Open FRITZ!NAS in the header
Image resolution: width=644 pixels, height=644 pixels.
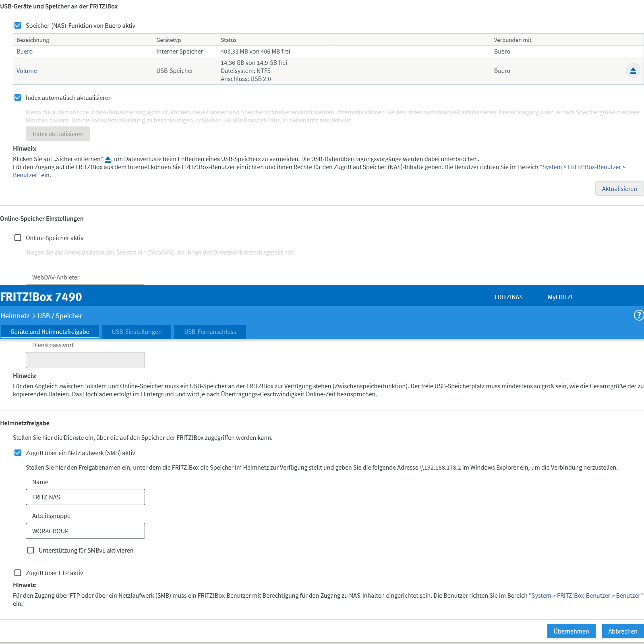[508, 297]
